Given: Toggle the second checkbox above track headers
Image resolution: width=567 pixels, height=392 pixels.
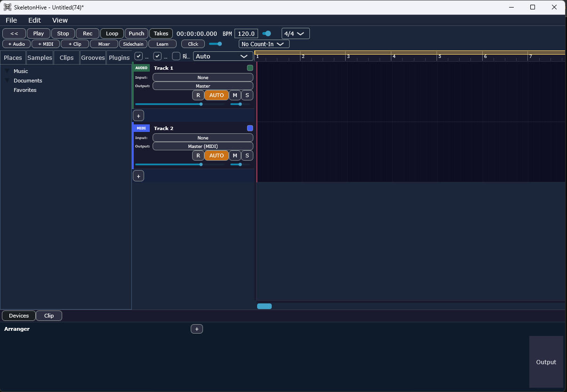Looking at the screenshot, I should 157,56.
